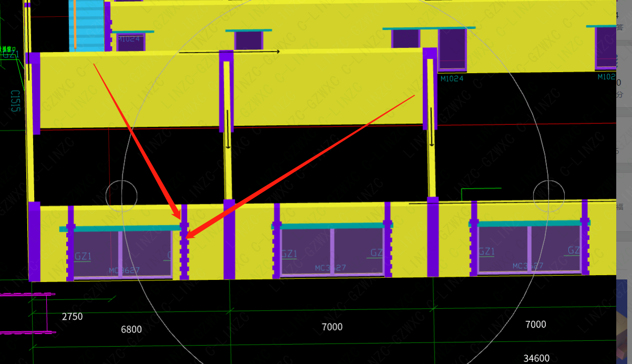Screen dimensions: 632x364
Task: Click the M1024 label under right-hand door
Action: pyautogui.click(x=452, y=79)
